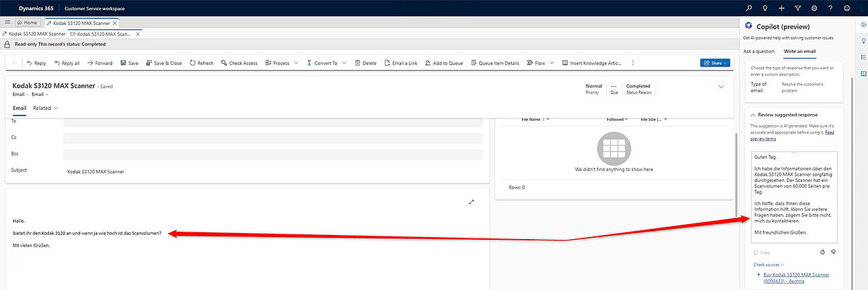Copy the suggested response
This screenshot has height=290, width=868.
(762, 252)
